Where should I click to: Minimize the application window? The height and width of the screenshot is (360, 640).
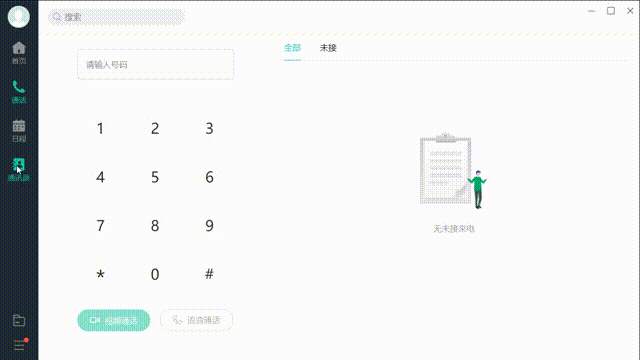pos(591,11)
